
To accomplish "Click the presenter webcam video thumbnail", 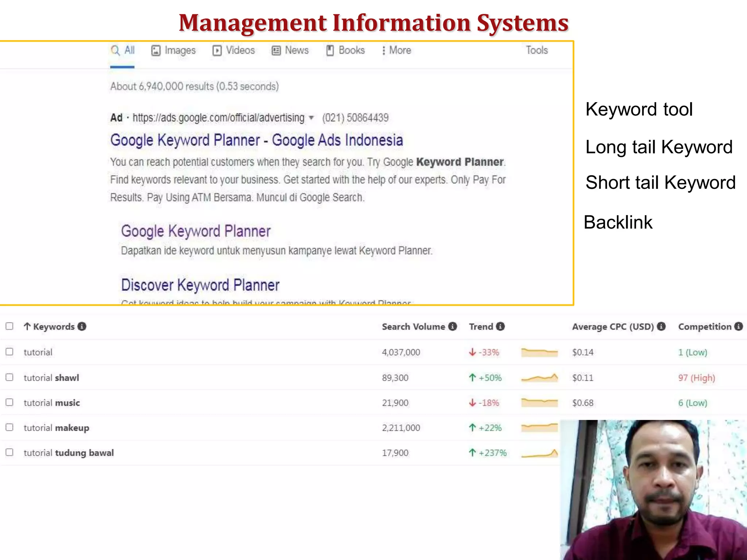I will tap(654, 490).
